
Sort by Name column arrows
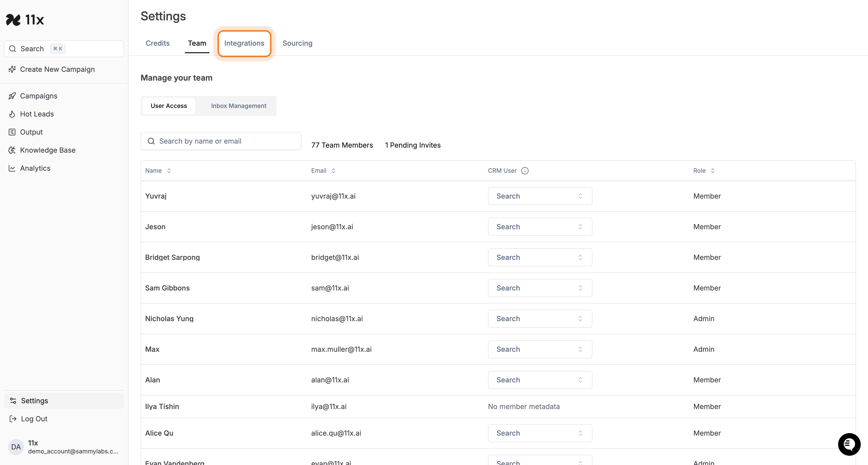pos(169,171)
